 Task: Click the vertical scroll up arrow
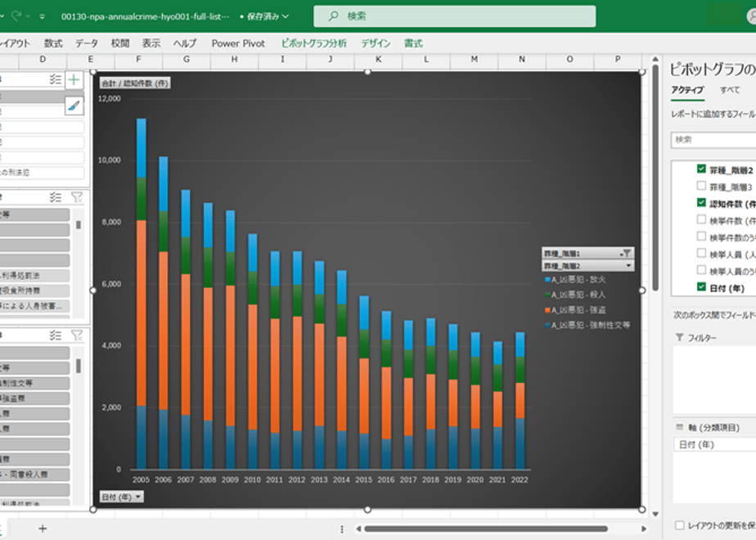pyautogui.click(x=655, y=59)
